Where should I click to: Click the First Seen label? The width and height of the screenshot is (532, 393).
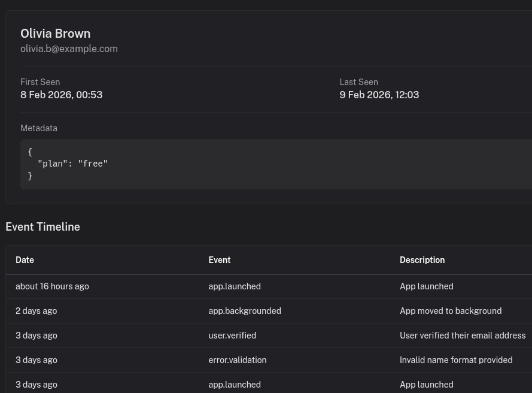40,82
